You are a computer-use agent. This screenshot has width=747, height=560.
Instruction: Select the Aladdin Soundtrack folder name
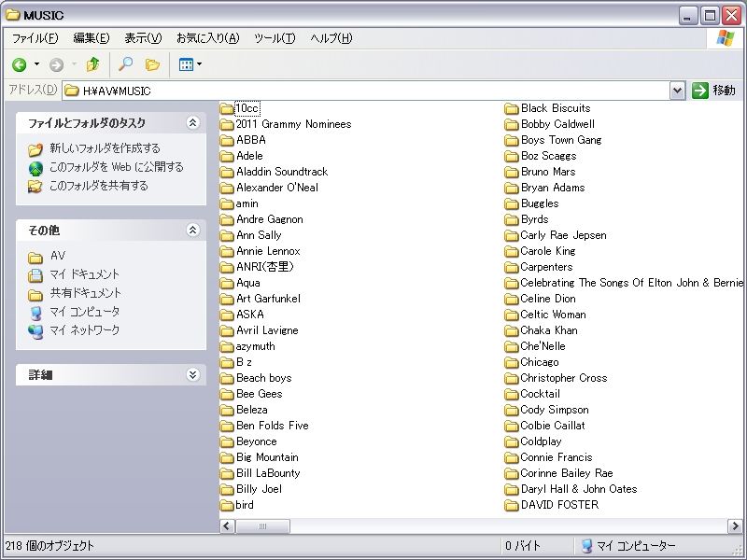tap(282, 172)
